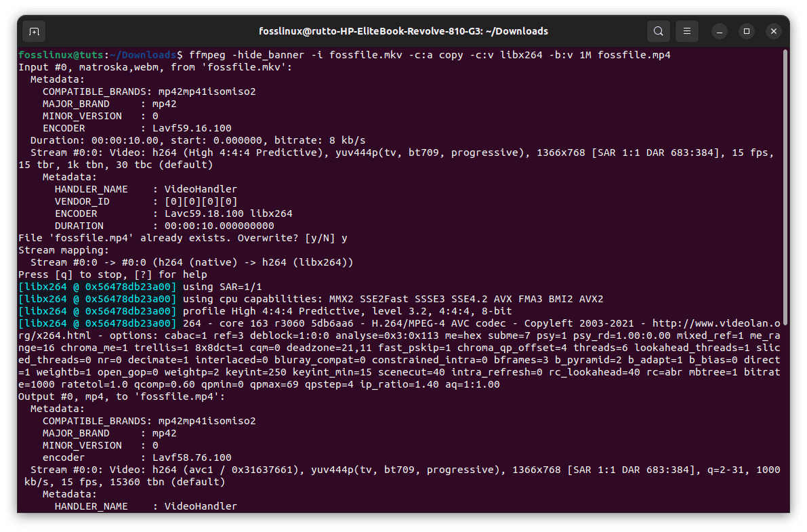Click the Lavc59.18.100 libx264 value
The width and height of the screenshot is (807, 532).
228,213
